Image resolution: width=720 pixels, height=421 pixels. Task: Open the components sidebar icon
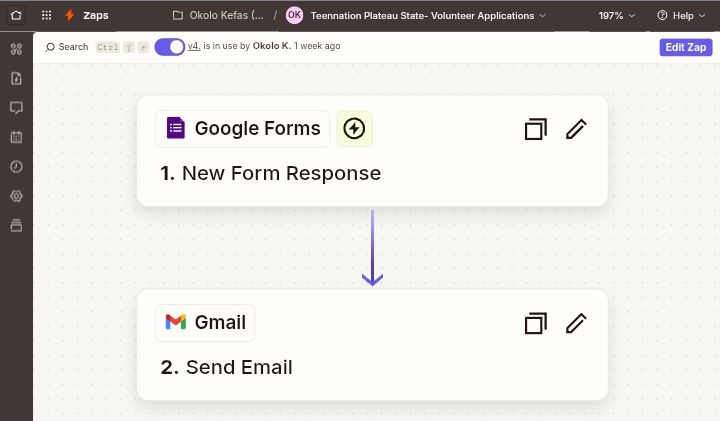click(x=16, y=49)
